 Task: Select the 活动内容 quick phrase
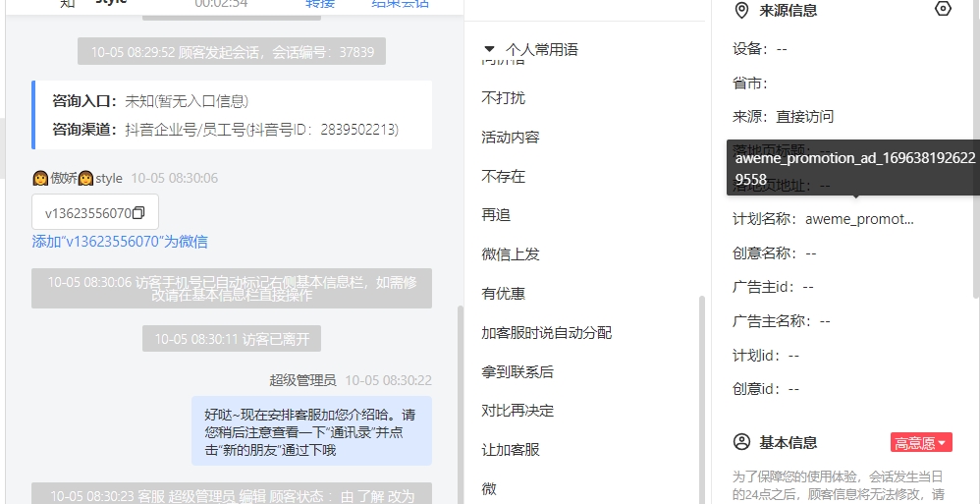click(x=510, y=137)
